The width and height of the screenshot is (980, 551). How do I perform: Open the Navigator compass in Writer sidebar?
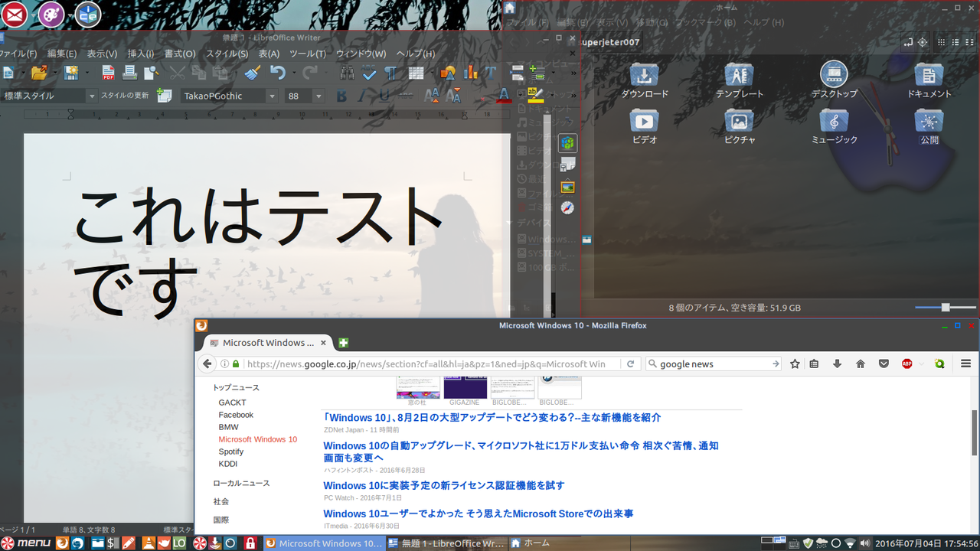pyautogui.click(x=567, y=207)
